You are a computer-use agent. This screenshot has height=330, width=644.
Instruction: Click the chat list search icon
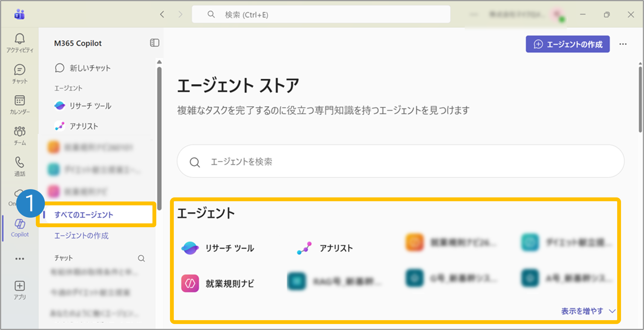click(141, 258)
